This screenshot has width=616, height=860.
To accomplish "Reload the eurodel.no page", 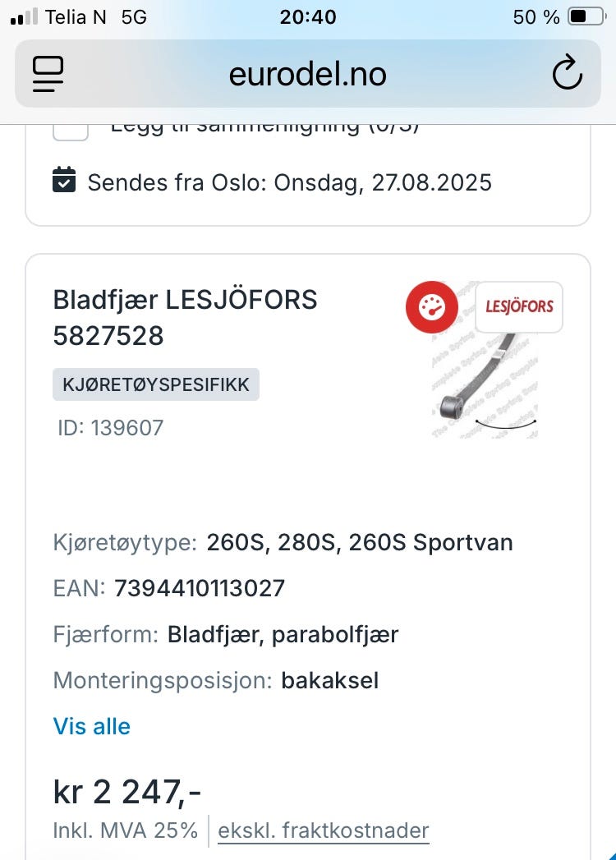I will (x=567, y=75).
